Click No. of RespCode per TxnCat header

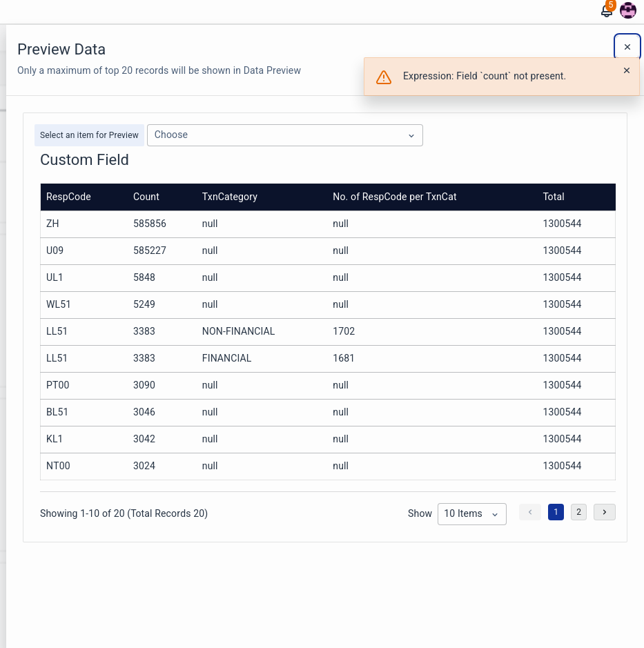(394, 197)
